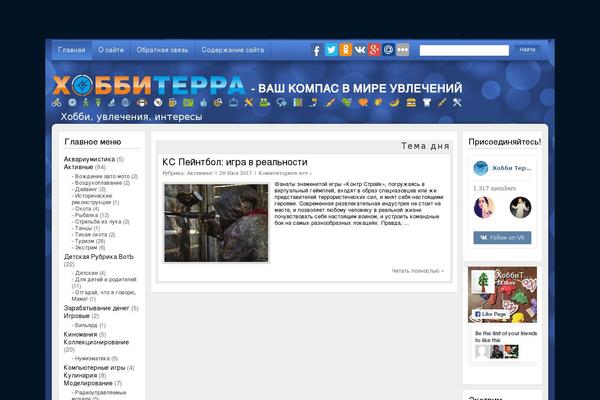Image resolution: width=600 pixels, height=400 pixels.
Task: Select Воздухоплавание subcategory
Action: point(98,183)
